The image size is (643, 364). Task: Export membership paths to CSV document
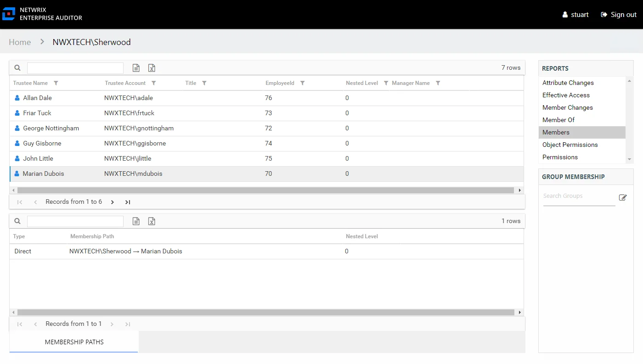[x=136, y=221]
